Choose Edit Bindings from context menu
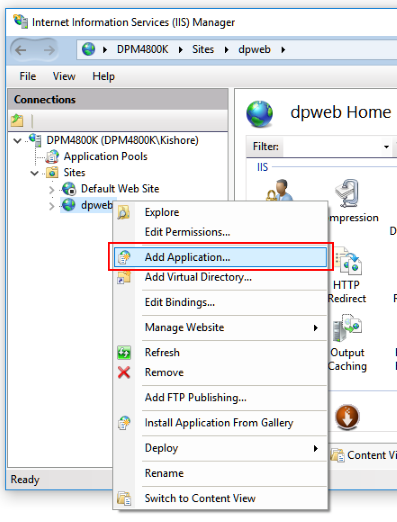Viewport: 397px width, 522px height. [x=220, y=302]
